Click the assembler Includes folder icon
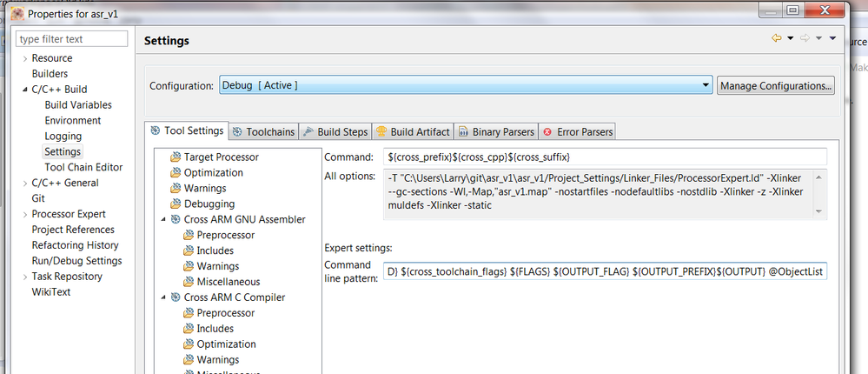The height and width of the screenshot is (374, 868). [189, 250]
